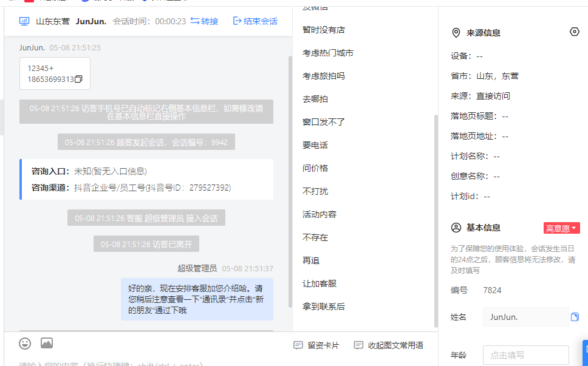Click the hexagon settings icon beside 来源信息

pyautogui.click(x=574, y=32)
